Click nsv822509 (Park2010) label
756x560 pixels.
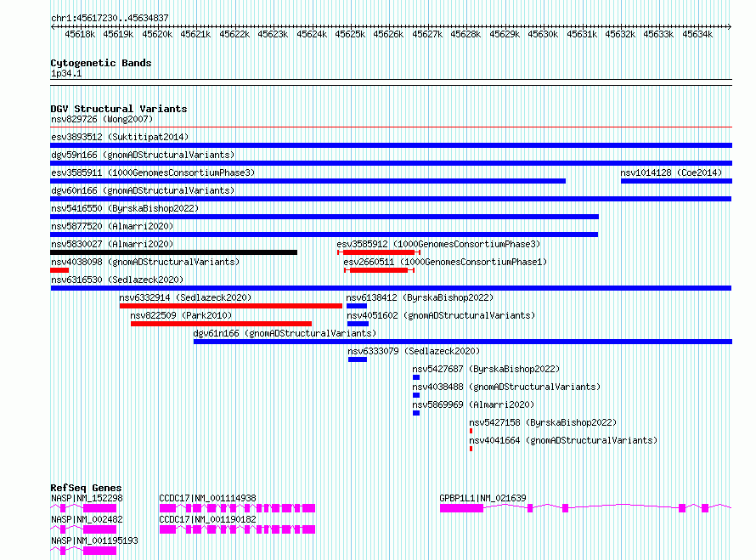pos(181,315)
